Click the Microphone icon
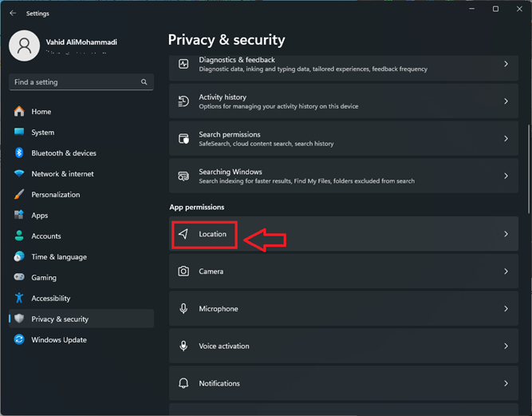 (x=183, y=308)
